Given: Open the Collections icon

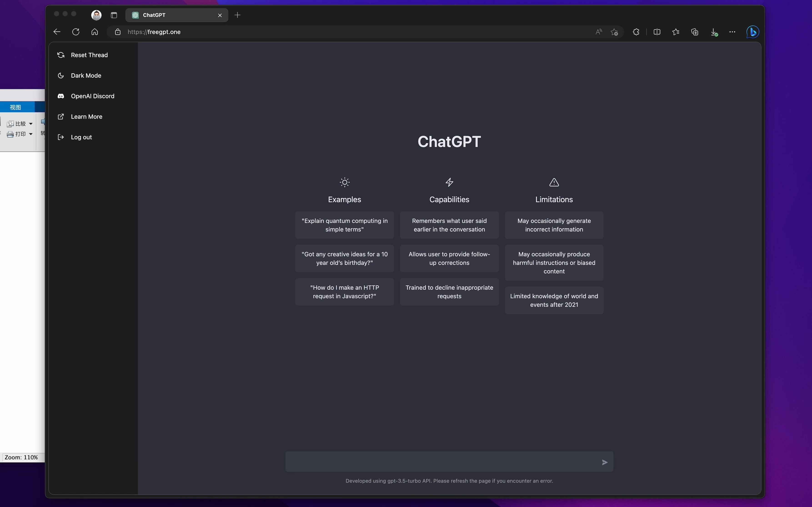Looking at the screenshot, I should point(694,32).
